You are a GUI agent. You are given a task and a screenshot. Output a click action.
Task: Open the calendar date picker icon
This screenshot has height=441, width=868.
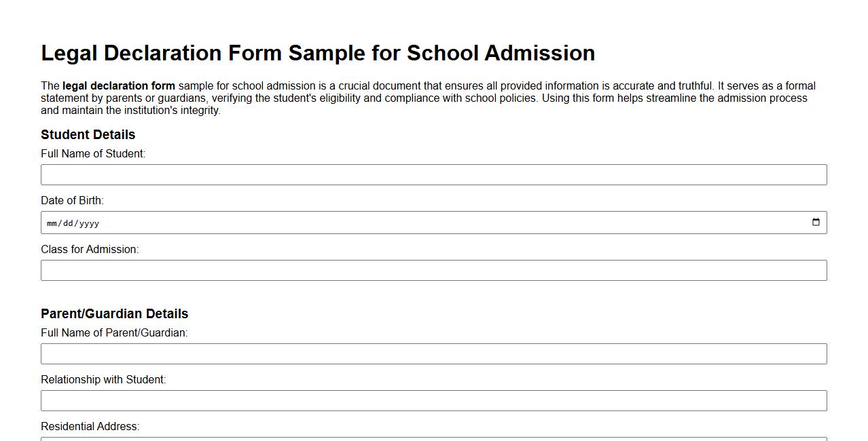coord(816,221)
